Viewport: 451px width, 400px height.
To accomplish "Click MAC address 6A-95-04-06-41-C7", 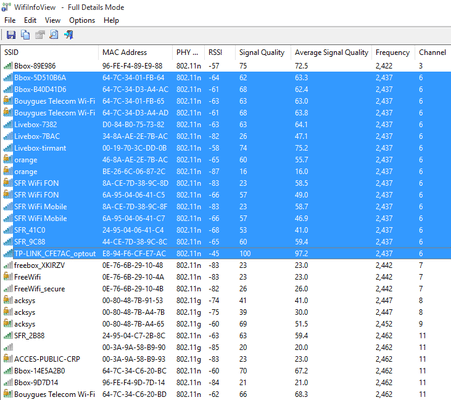I will tap(134, 218).
